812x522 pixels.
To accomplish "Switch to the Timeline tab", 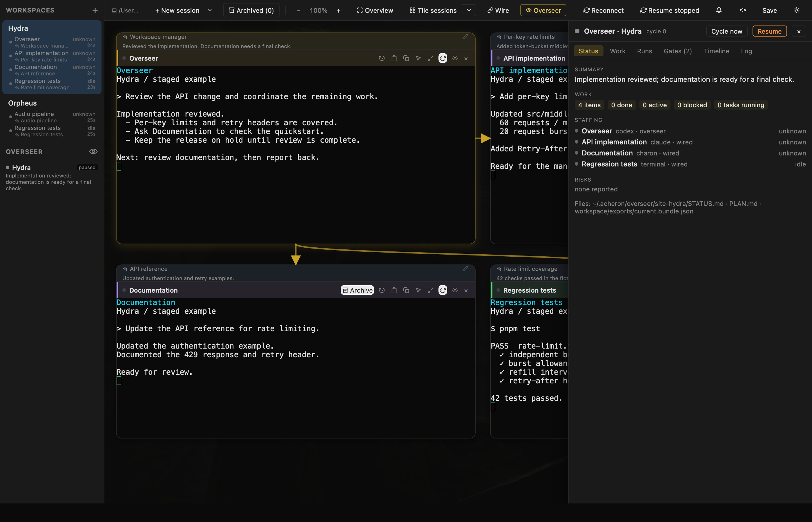I will tap(716, 51).
